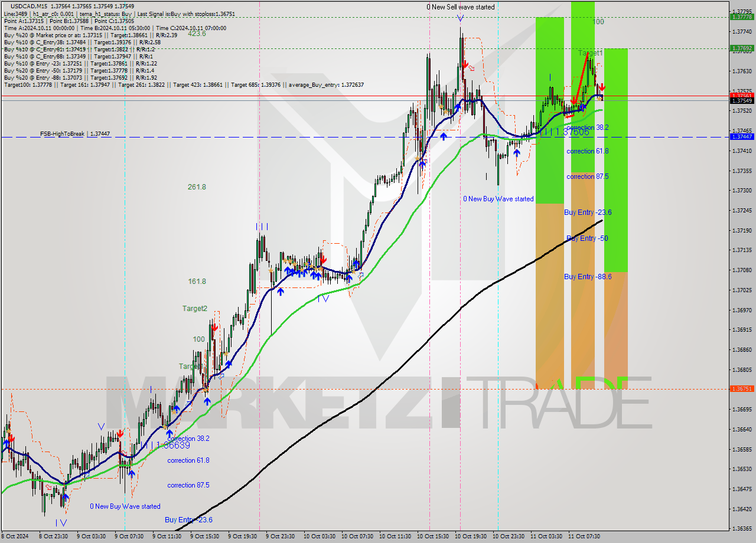The width and height of the screenshot is (756, 543).
Task: Click the 1.36475 value on price axis
Action: point(742,489)
